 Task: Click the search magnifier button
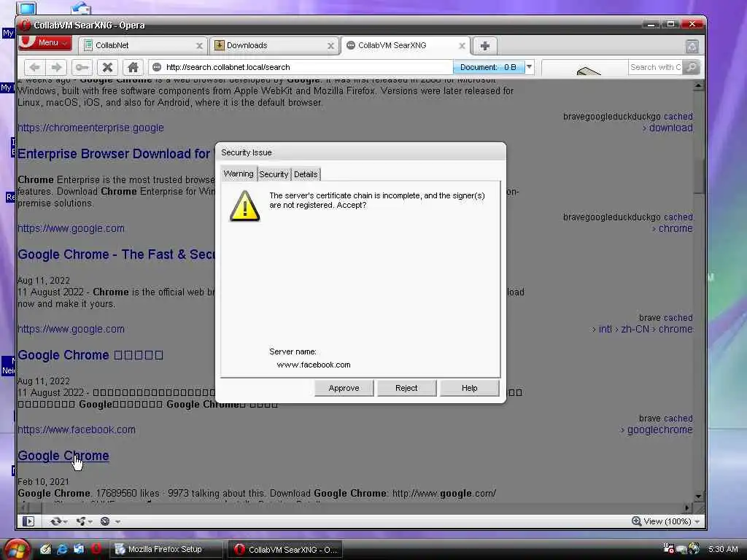(692, 67)
